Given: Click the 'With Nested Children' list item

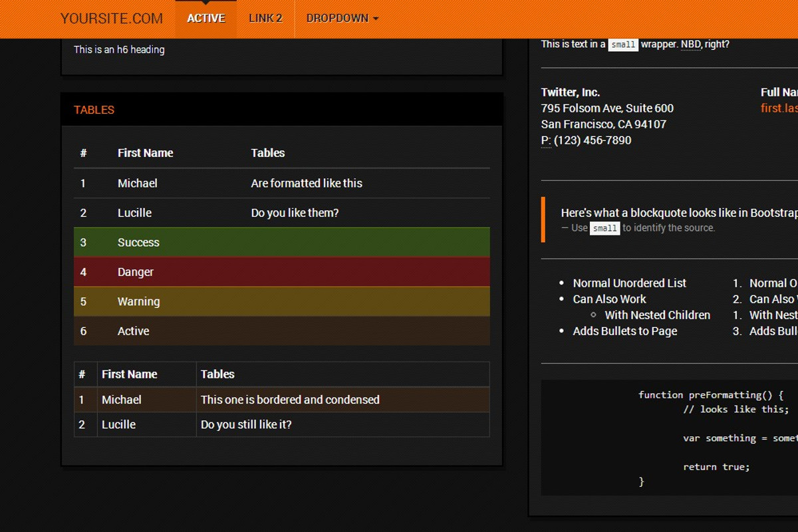Looking at the screenshot, I should 658,315.
